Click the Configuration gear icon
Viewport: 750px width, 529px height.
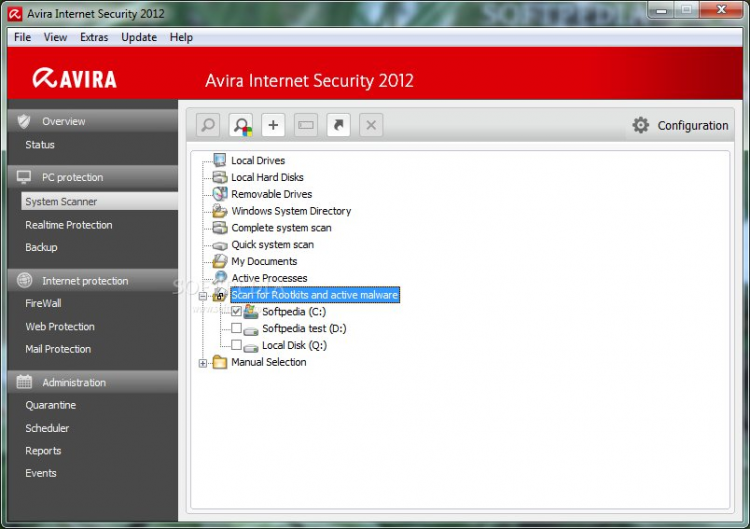pos(640,125)
